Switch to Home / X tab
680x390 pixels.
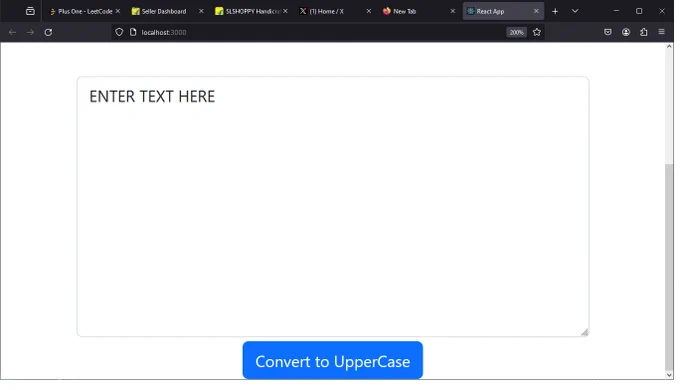(331, 11)
